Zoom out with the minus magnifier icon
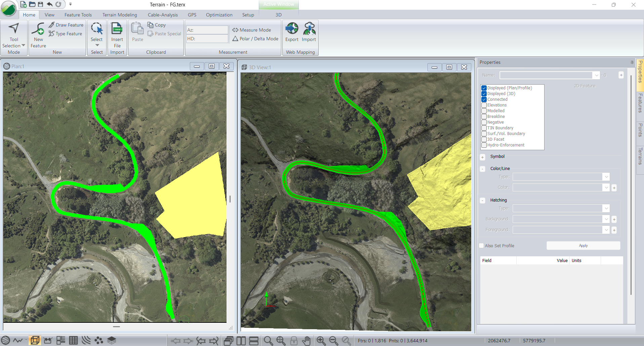This screenshot has width=644, height=346. click(334, 341)
